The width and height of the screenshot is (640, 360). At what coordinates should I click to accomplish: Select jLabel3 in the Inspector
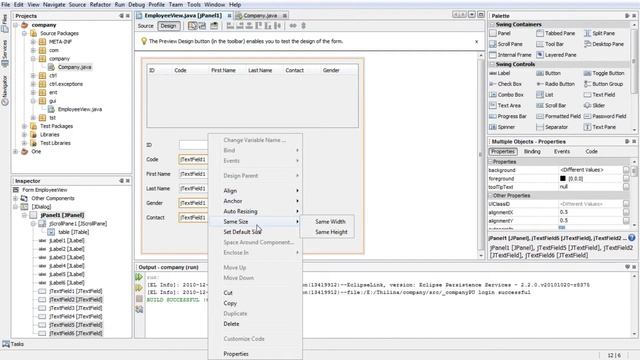(x=66, y=258)
